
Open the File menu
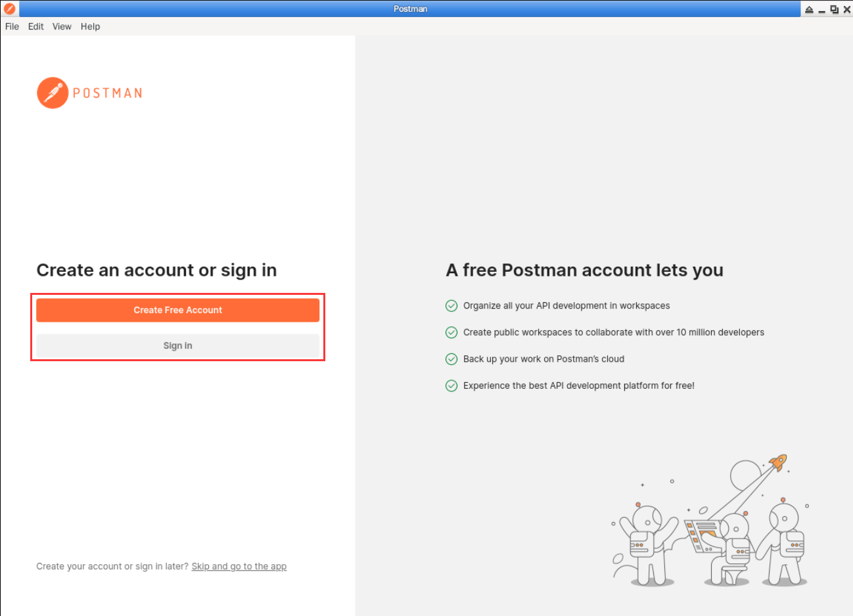(x=12, y=26)
